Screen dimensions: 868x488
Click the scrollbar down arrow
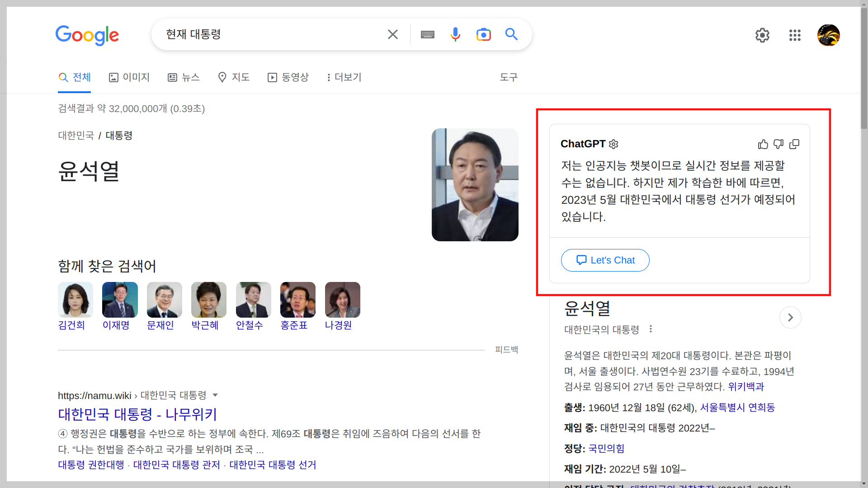click(x=864, y=484)
